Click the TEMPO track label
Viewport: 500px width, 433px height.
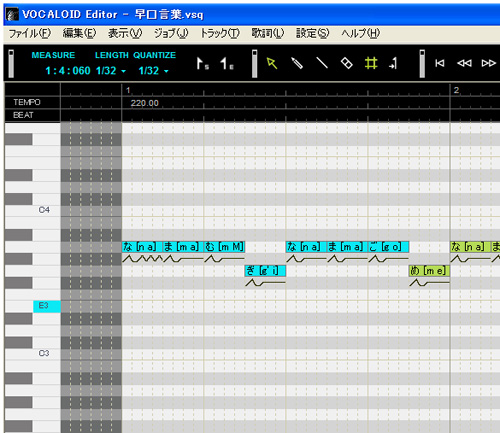pyautogui.click(x=27, y=102)
